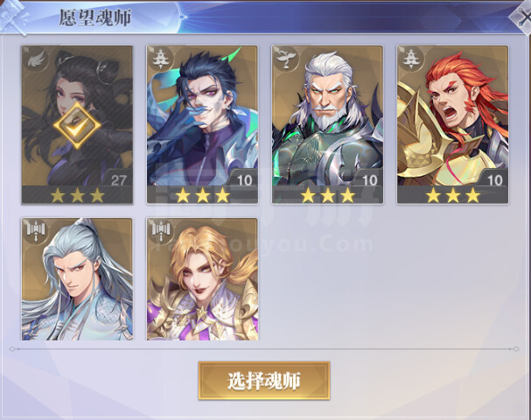
Task: Click the wing class icon on black-haired card
Action: (35, 59)
